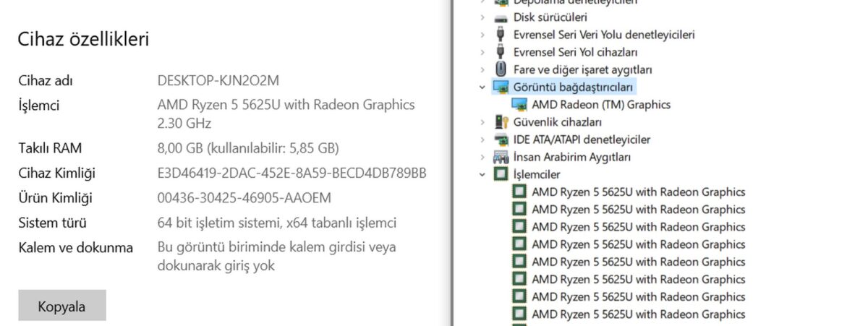Click the Disk sürücüleri drive icon
This screenshot has height=326, width=868.
click(501, 17)
